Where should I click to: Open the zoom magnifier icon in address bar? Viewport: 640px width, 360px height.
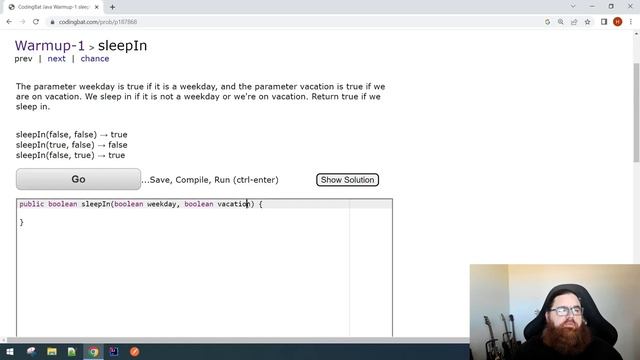[x=561, y=22]
